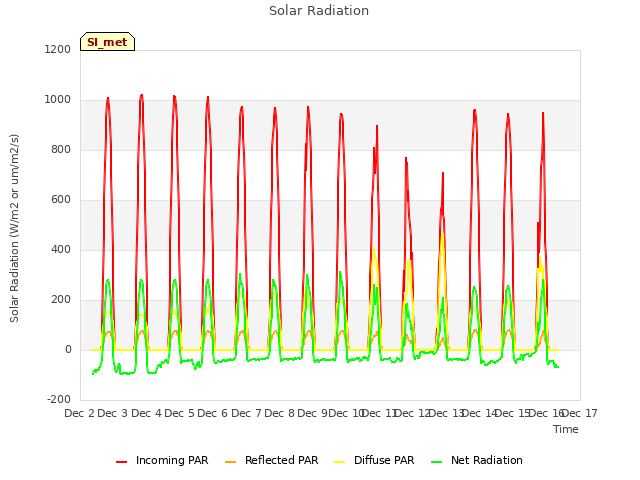The image size is (640, 480).
Task: Click the SI_met annotation label
Action: tap(107, 42)
